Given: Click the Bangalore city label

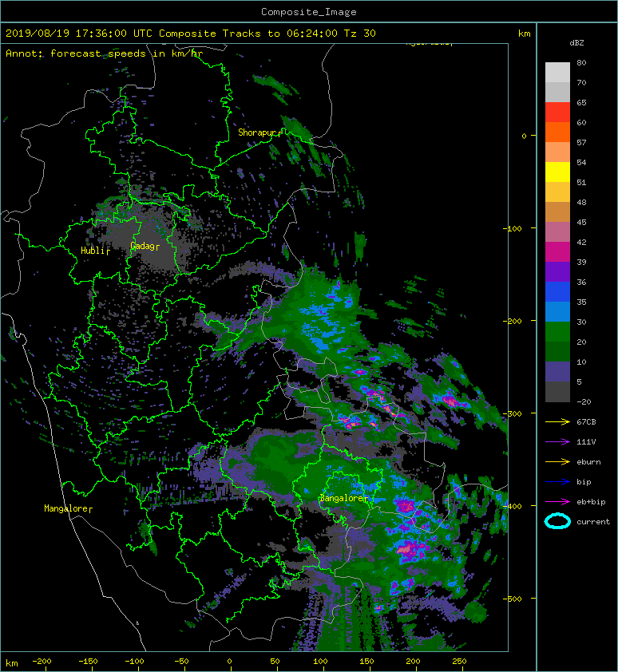Looking at the screenshot, I should (342, 499).
